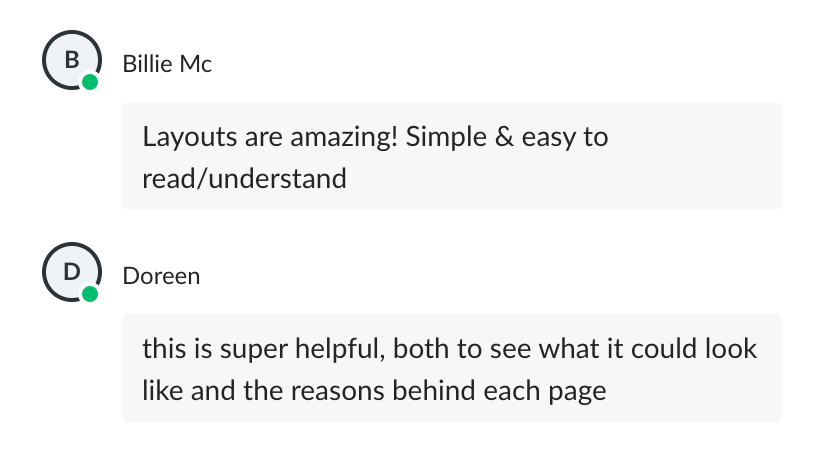Click Billie Mc's "B" avatar circle

71,60
